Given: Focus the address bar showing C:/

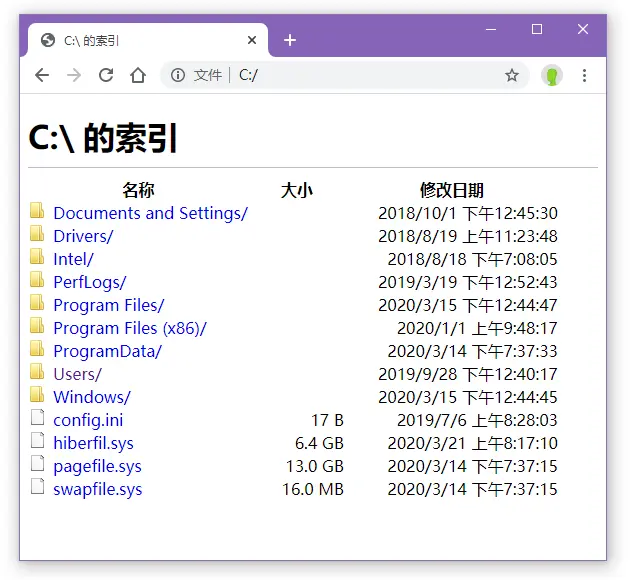Looking at the screenshot, I should click(x=345, y=75).
